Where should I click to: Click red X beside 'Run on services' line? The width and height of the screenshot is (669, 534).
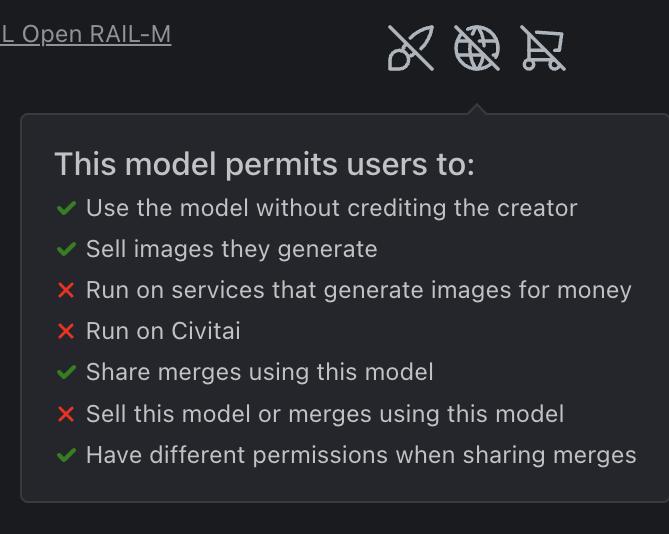(67, 290)
